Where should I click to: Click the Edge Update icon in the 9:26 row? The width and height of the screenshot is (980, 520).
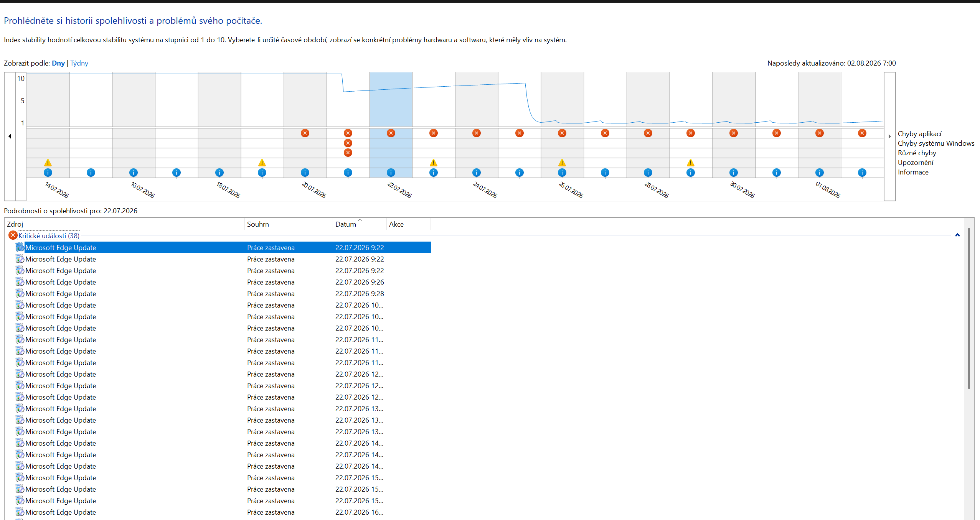pyautogui.click(x=20, y=282)
